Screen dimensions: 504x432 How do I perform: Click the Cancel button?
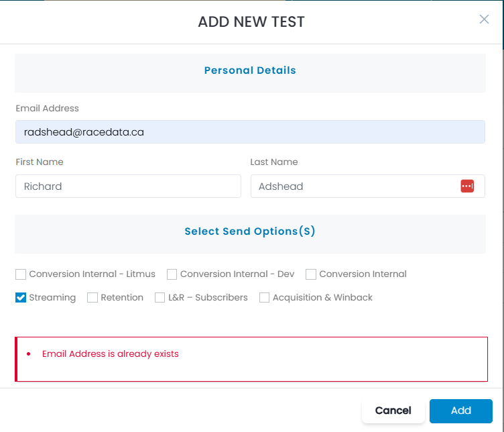pos(393,411)
